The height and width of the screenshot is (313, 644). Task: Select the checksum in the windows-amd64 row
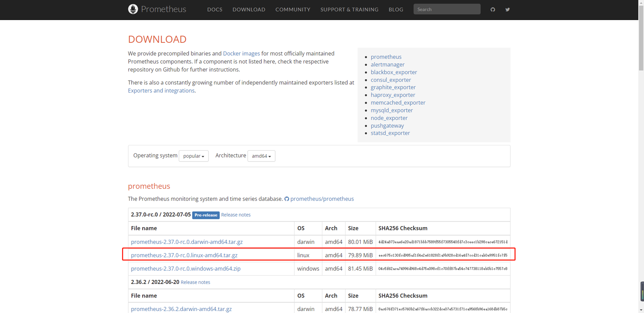(x=443, y=269)
